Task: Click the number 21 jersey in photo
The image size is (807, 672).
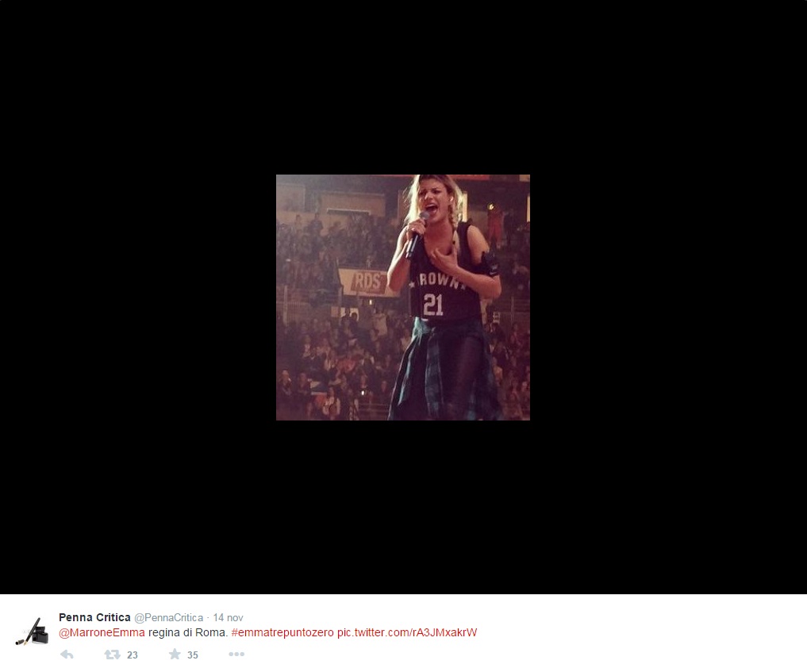Action: coord(432,305)
